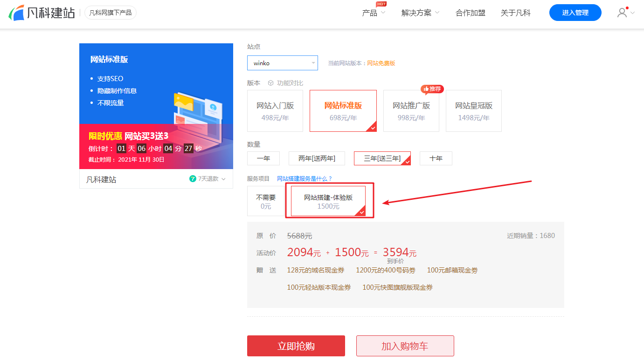644x361 pixels.
Task: Click the 功能对比 cube icon
Action: point(270,83)
